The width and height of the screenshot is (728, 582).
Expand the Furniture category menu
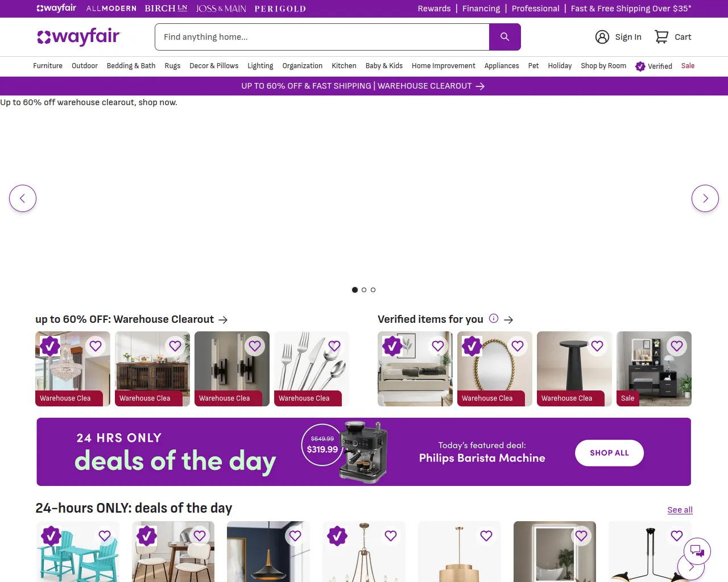coord(48,66)
